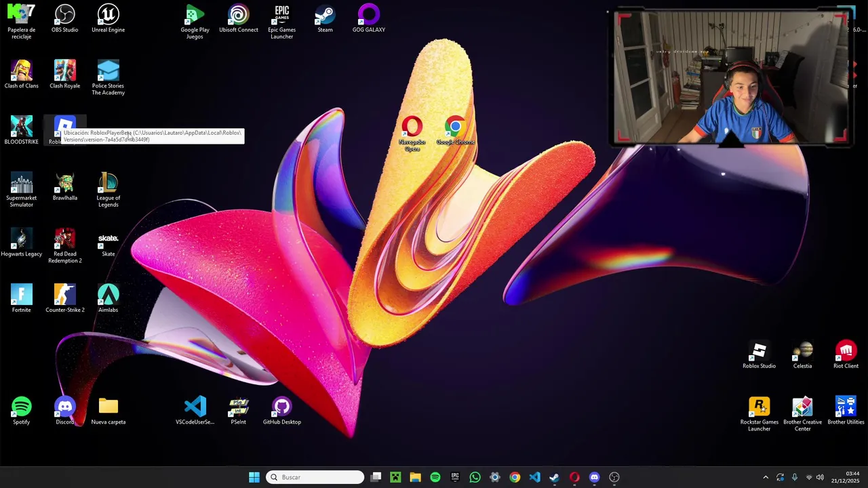Image resolution: width=868 pixels, height=488 pixels.
Task: Open the Papelera de reciclaje desktop icon
Action: pos(21,20)
